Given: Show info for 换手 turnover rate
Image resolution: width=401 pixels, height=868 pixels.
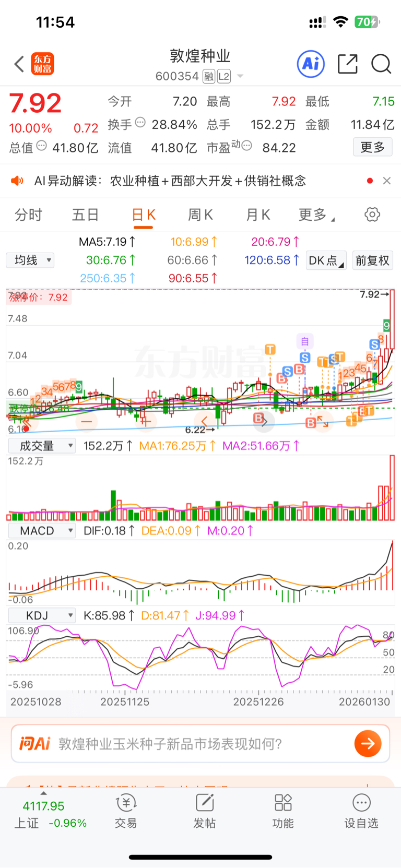Looking at the screenshot, I should pos(140,122).
